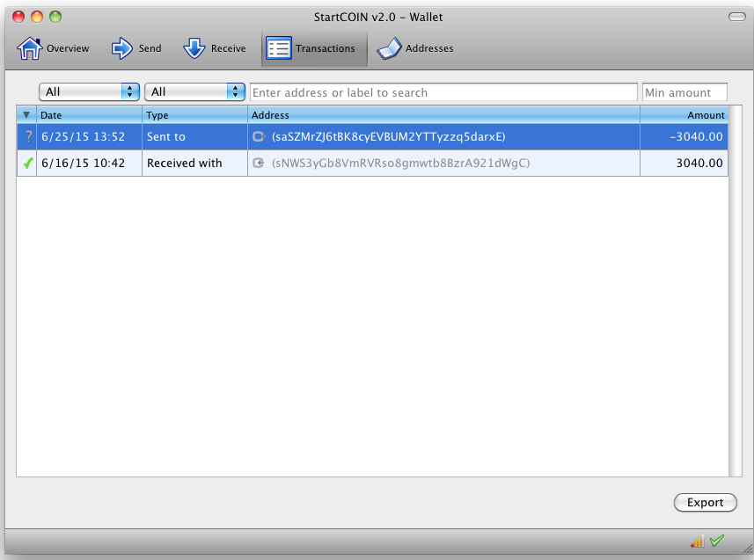Click the Send arrow icon
Viewport: 754px width, 560px height.
[122, 48]
